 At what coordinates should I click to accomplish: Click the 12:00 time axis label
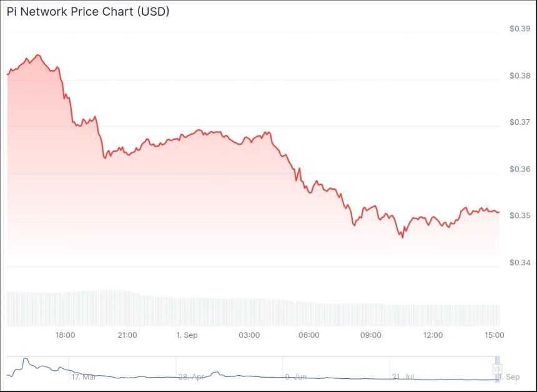433,335
